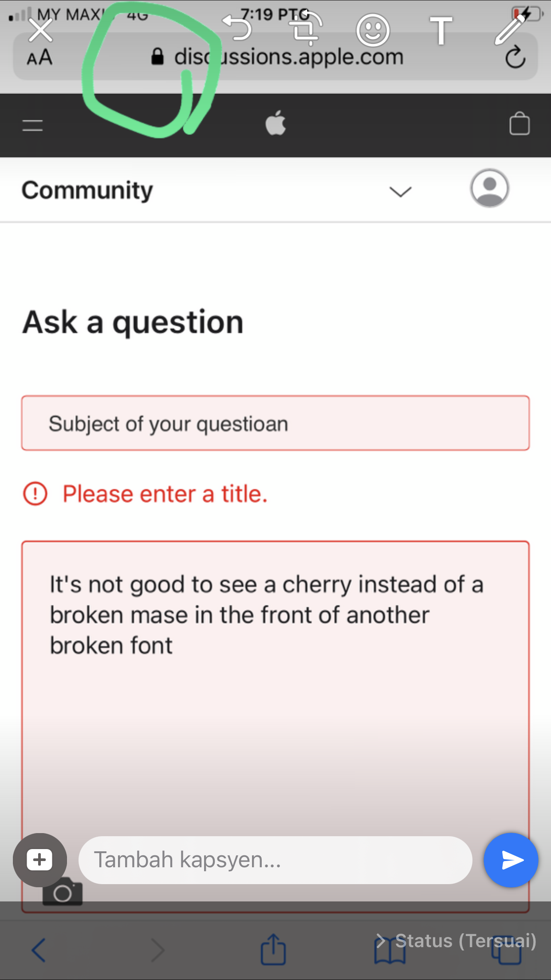Tap the Safari reload page icon
This screenshot has width=551, height=980.
click(515, 57)
